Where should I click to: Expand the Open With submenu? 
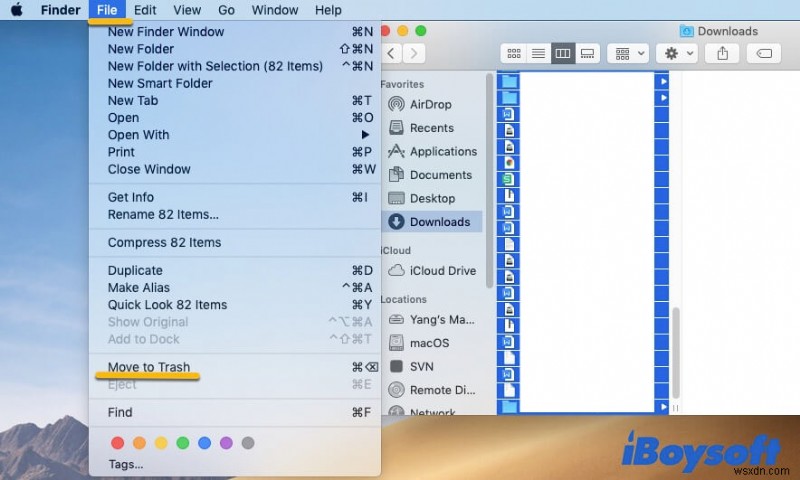235,135
